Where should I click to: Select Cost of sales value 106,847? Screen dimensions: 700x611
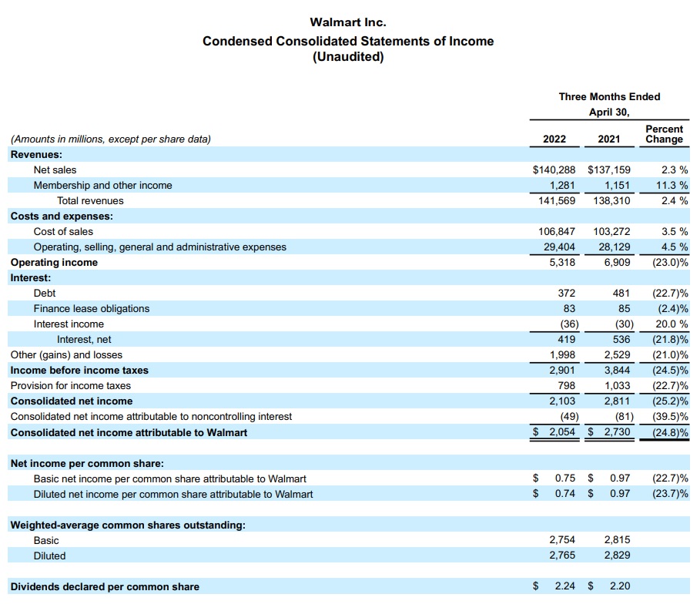(557, 231)
